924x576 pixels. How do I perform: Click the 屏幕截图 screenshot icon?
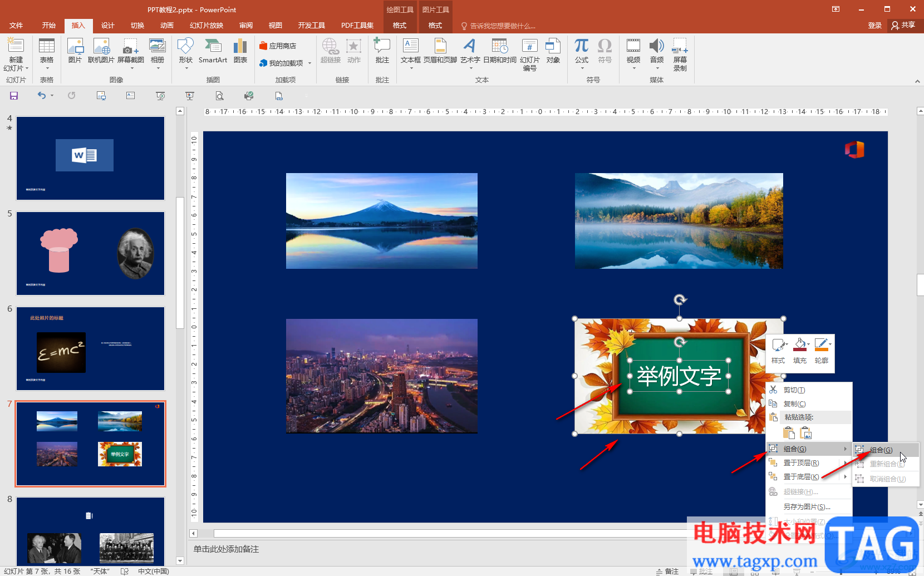(131, 51)
